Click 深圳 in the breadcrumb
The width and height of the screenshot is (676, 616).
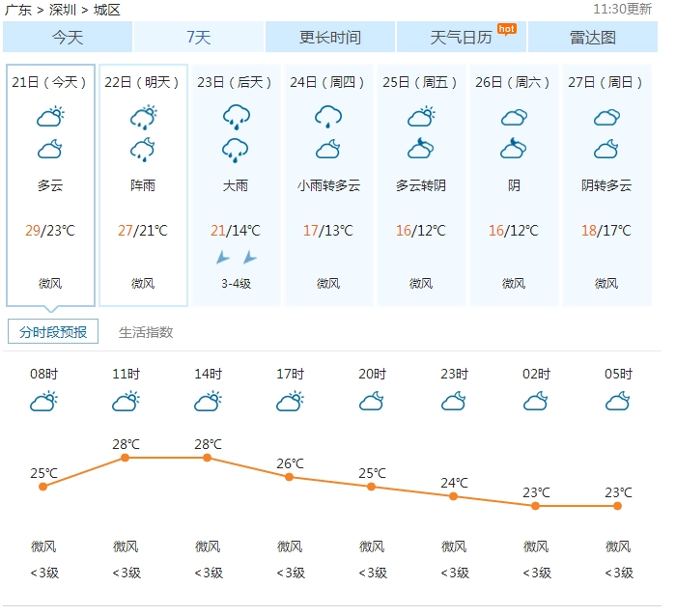[63, 10]
